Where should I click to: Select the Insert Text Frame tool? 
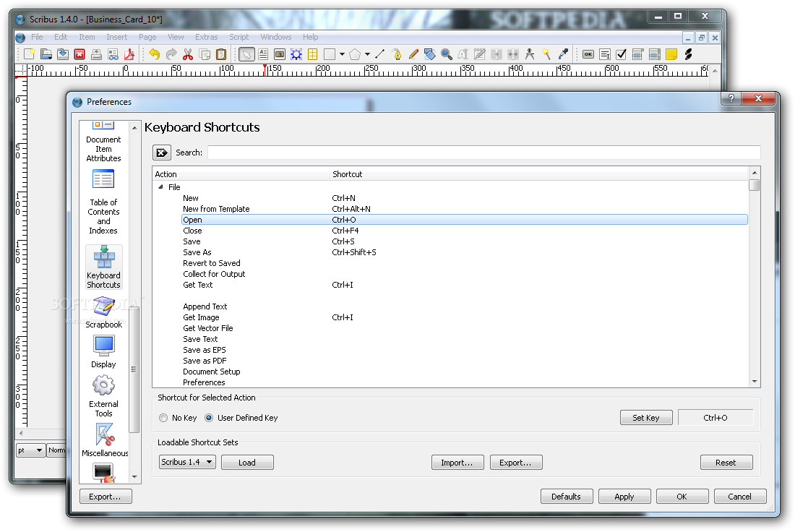coord(263,54)
